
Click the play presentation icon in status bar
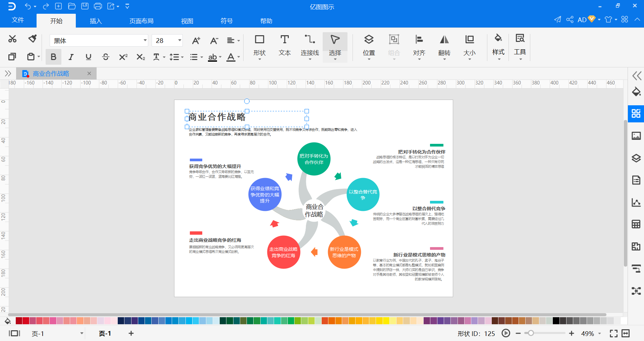(506, 333)
